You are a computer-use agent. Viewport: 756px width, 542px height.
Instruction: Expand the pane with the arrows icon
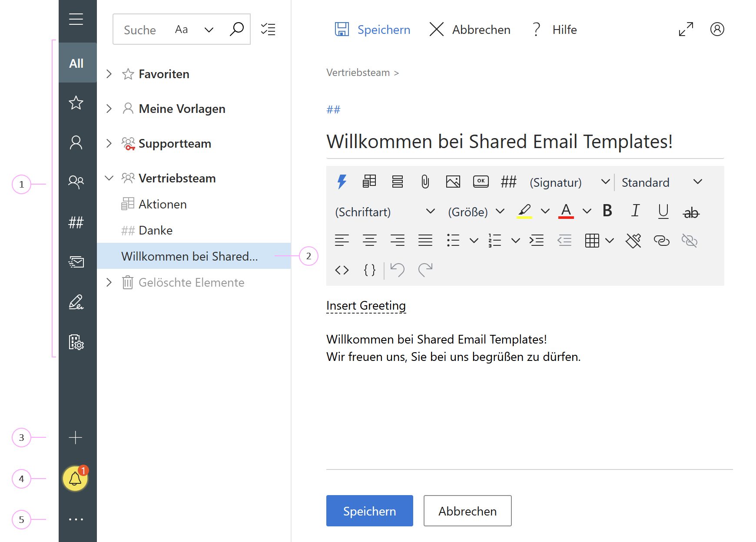click(x=686, y=29)
